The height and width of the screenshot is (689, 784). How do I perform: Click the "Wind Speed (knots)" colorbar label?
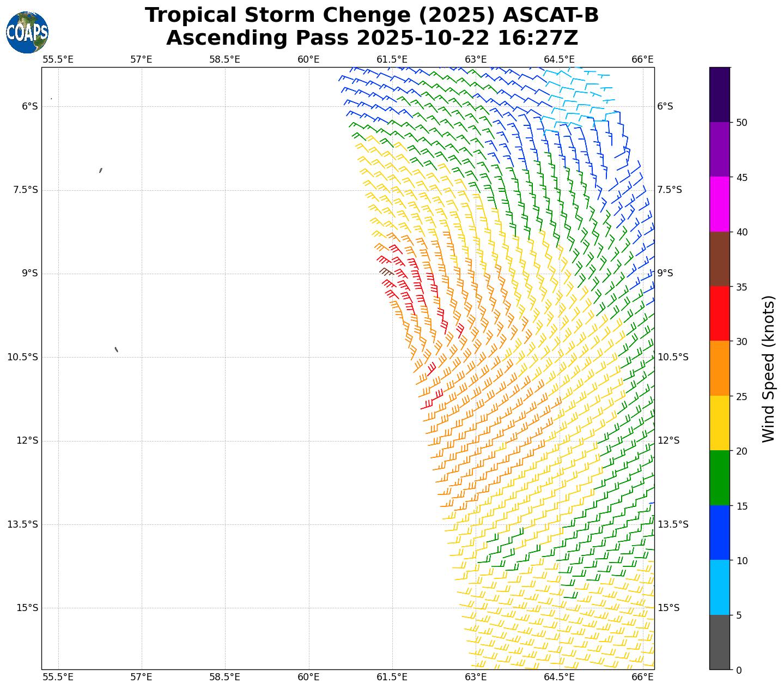(768, 368)
